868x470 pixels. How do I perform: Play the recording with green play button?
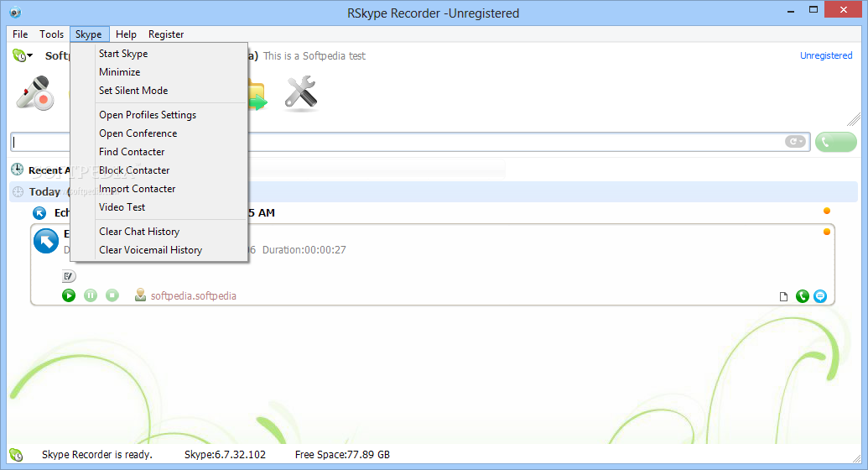[69, 295]
